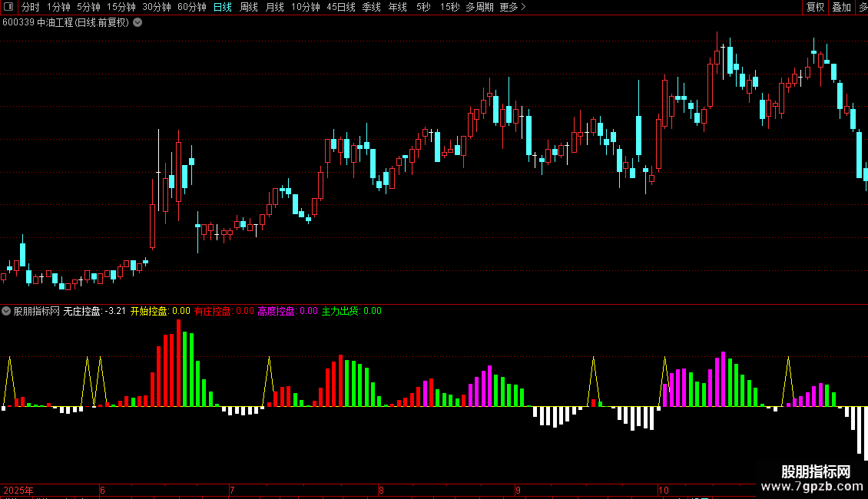Click the month 8 marker on time axis
This screenshot has height=499, width=868.
(382, 490)
